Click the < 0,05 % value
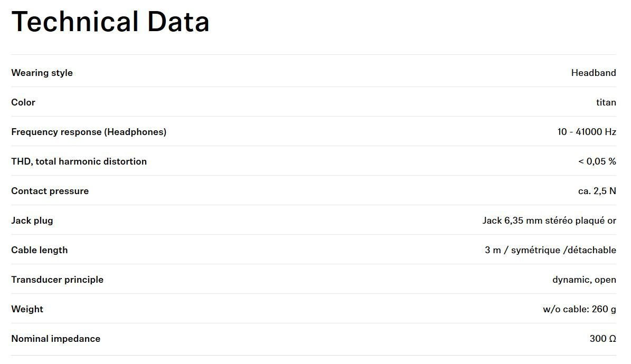 [597, 161]
